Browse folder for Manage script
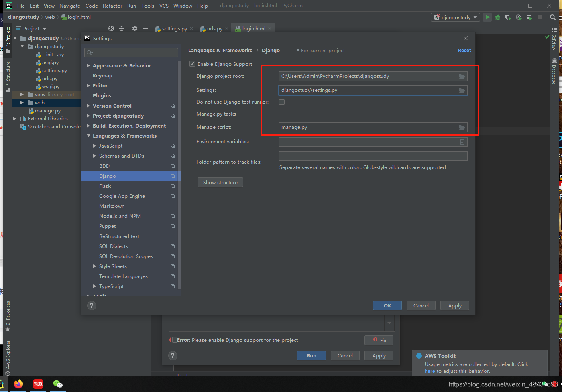Viewport: 562px width, 392px height. point(462,127)
